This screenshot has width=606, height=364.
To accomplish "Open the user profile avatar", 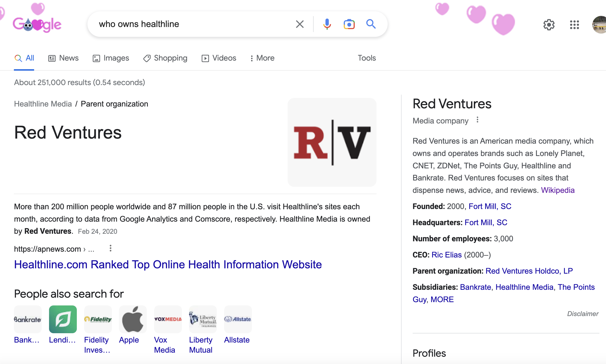I will coord(599,25).
